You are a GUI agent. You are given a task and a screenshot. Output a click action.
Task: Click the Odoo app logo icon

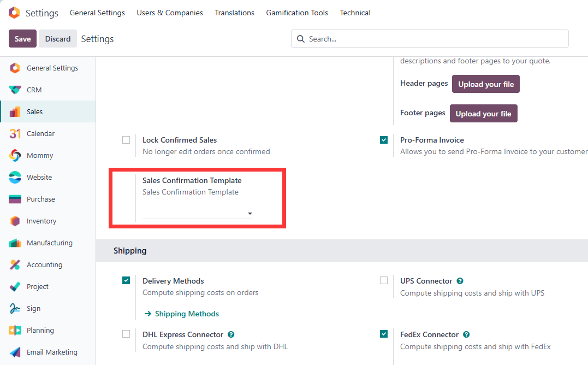coord(14,13)
